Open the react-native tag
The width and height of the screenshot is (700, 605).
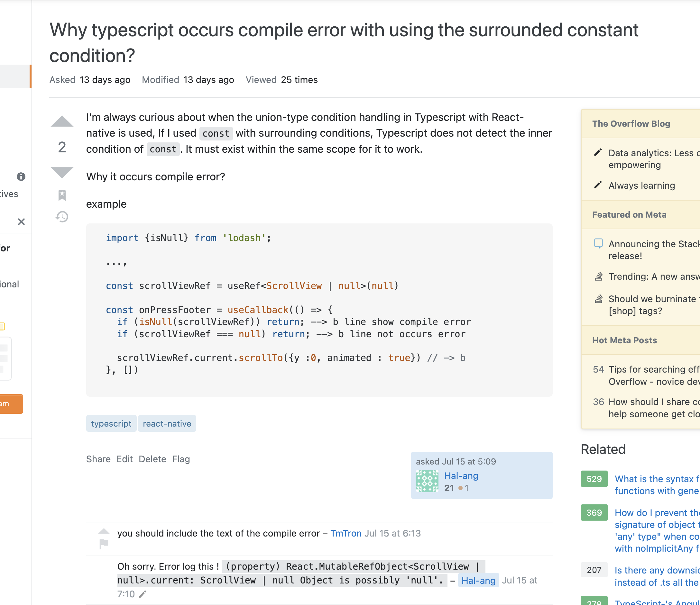click(167, 423)
